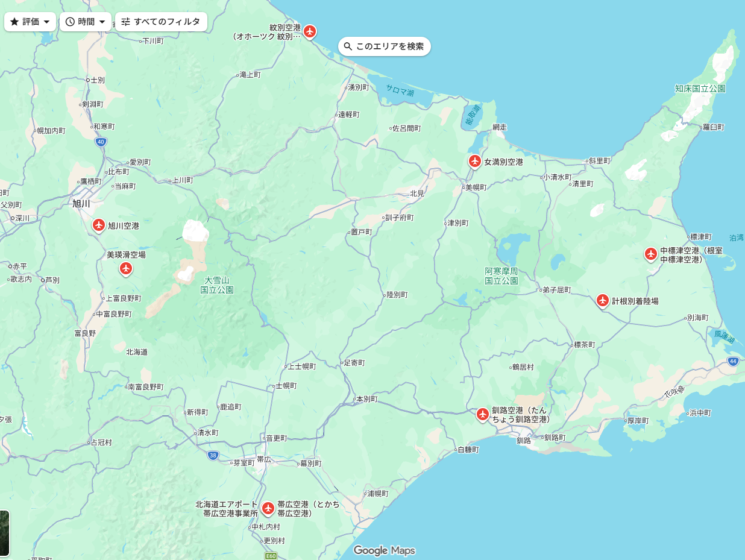Viewport: 745px width, 560px height.
Task: Click the Kenebetsu airfield (計根別着陸場) marker
Action: click(x=603, y=300)
